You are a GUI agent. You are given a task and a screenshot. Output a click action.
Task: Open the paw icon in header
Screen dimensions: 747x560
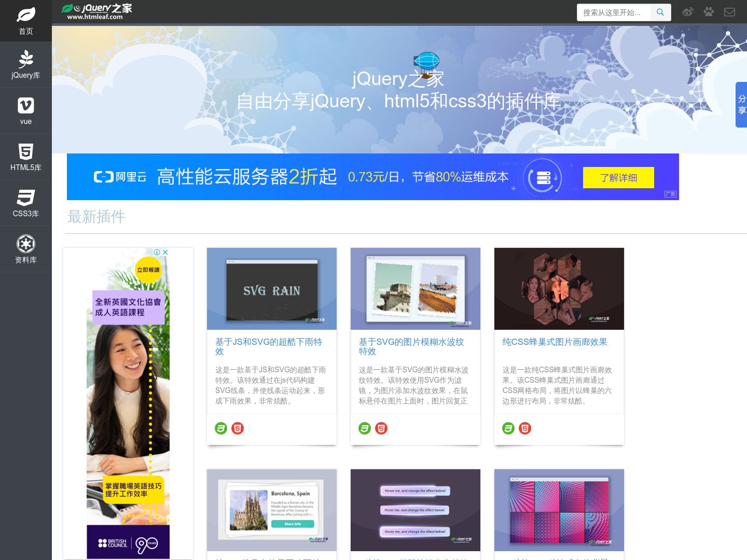709,12
